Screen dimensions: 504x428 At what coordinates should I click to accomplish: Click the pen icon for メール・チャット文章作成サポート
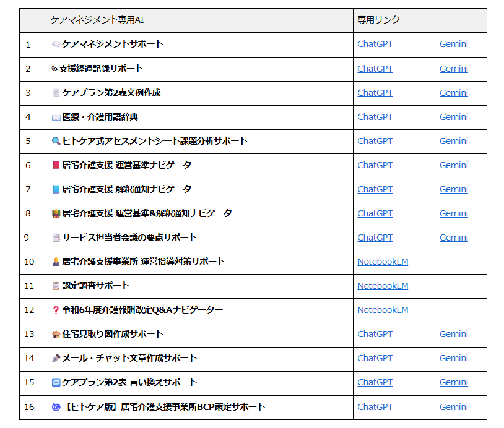click(56, 358)
